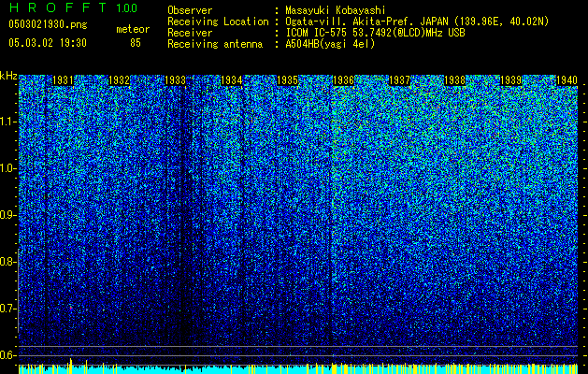Screen dimensions: 588x374
Task: Click the 1936 time marker
Action: pyautogui.click(x=343, y=80)
